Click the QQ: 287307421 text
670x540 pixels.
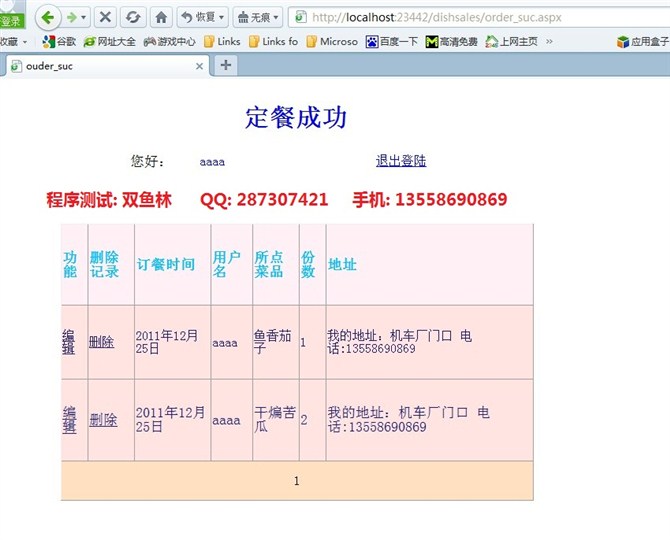click(x=264, y=200)
